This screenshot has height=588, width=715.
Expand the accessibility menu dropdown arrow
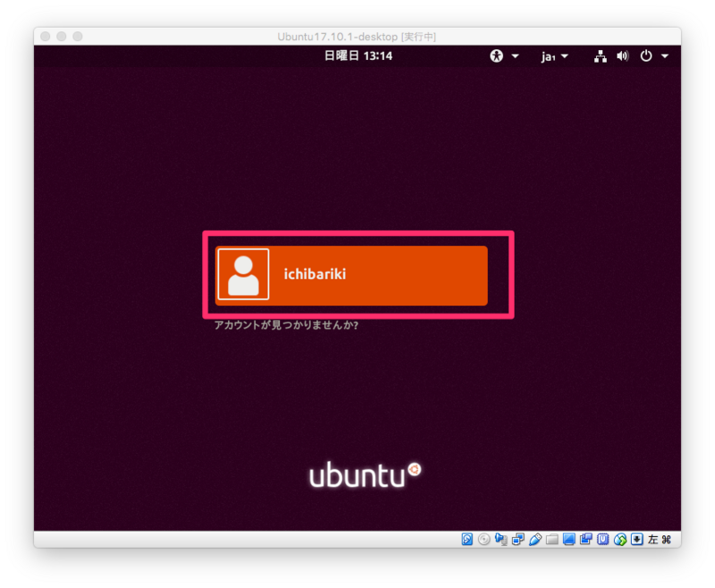point(516,56)
